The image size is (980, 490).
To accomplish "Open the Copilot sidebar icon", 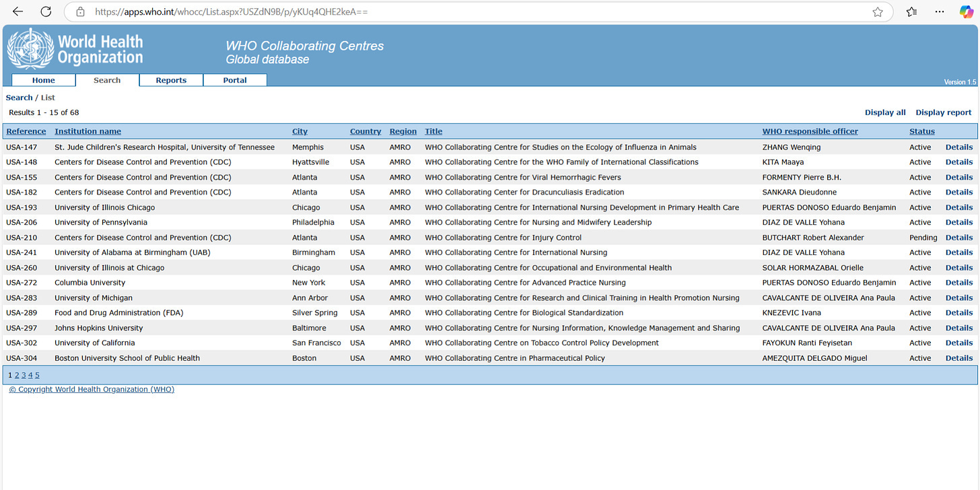I will tap(966, 12).
